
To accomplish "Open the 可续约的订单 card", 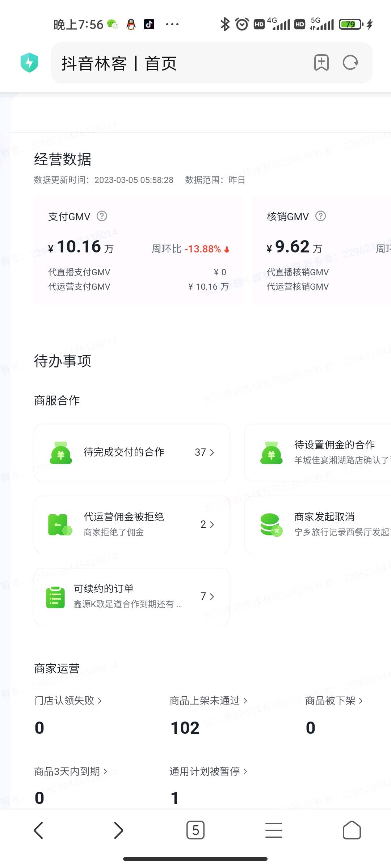I will pyautogui.click(x=132, y=596).
